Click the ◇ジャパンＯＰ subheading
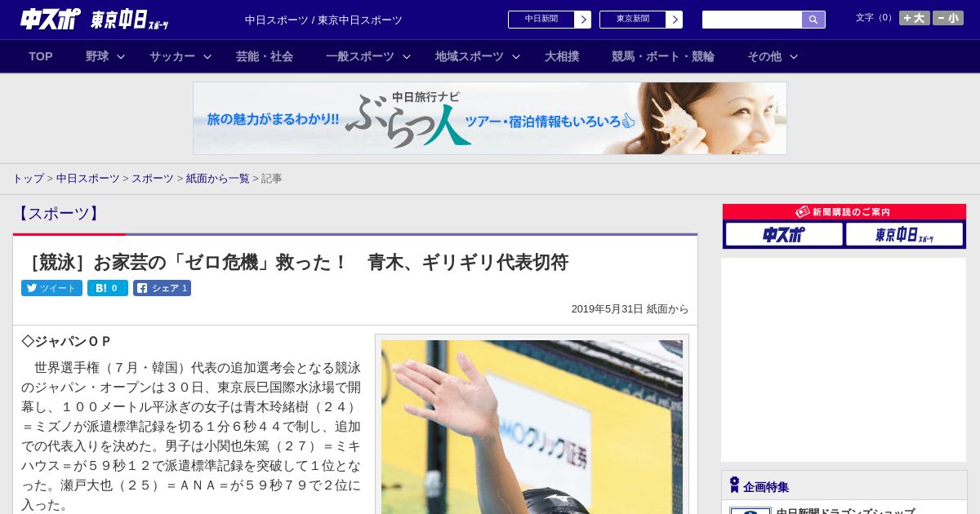Image resolution: width=980 pixels, height=514 pixels. pos(66,341)
